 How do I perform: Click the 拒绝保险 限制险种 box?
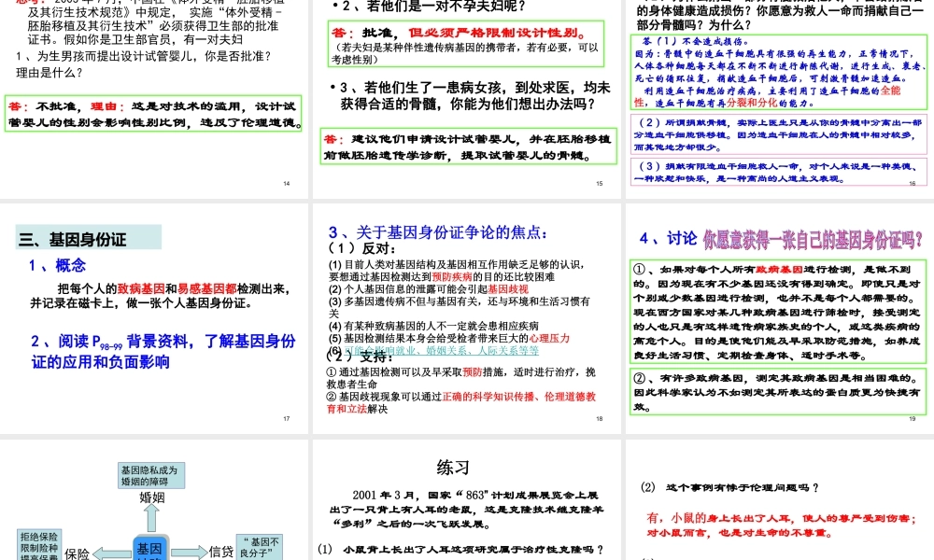tap(38, 545)
